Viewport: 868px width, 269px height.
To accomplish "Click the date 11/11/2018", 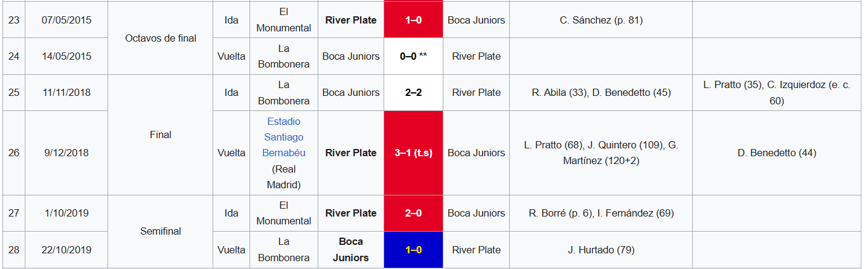I will point(66,93).
